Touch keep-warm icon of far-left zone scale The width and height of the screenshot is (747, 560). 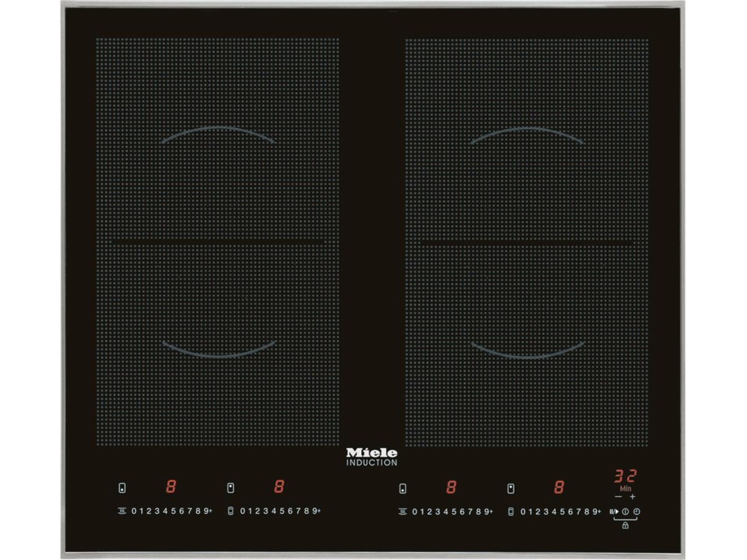(x=122, y=511)
